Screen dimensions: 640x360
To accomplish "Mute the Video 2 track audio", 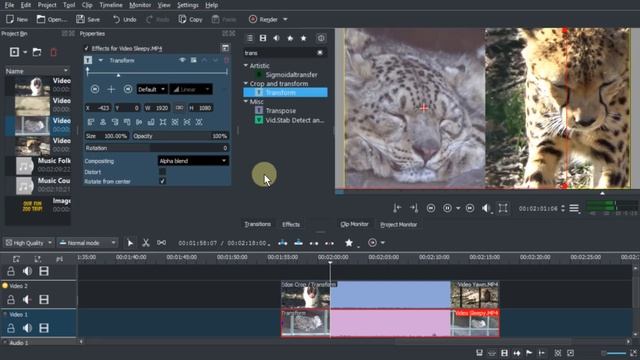I will (x=27, y=300).
